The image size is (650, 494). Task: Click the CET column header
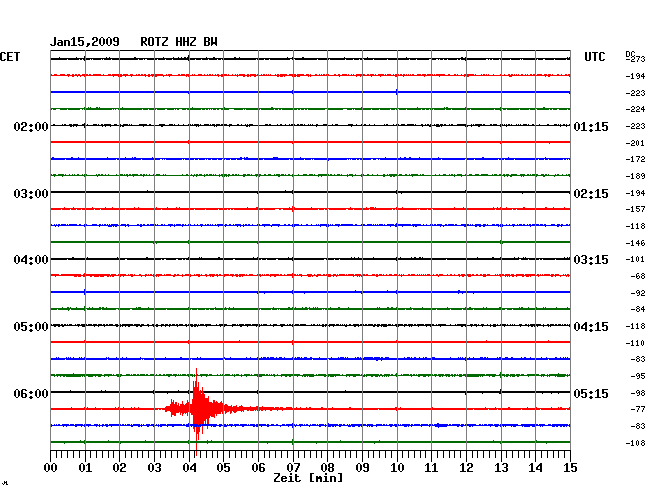pyautogui.click(x=10, y=57)
